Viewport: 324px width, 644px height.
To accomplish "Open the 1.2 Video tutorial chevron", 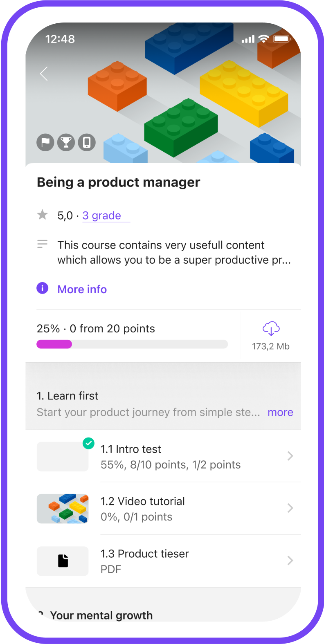I will 290,508.
